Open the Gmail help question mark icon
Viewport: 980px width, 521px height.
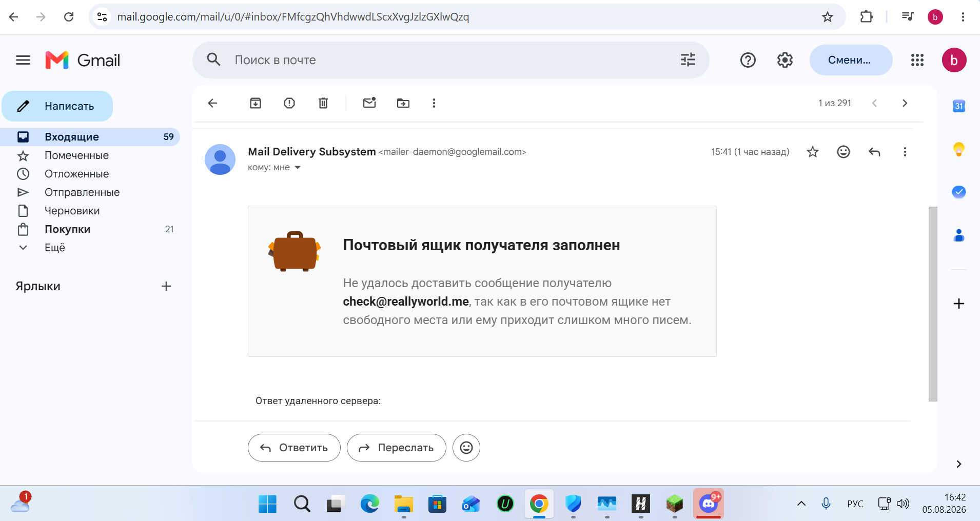[748, 60]
